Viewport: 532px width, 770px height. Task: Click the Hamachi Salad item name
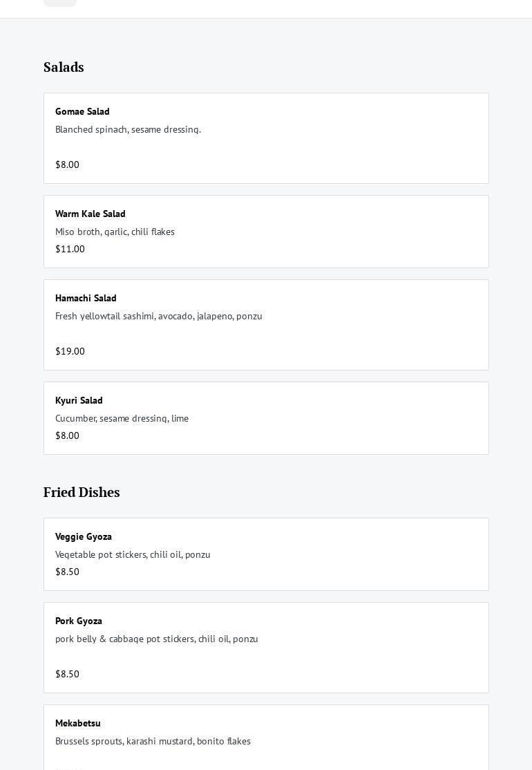pyautogui.click(x=86, y=298)
